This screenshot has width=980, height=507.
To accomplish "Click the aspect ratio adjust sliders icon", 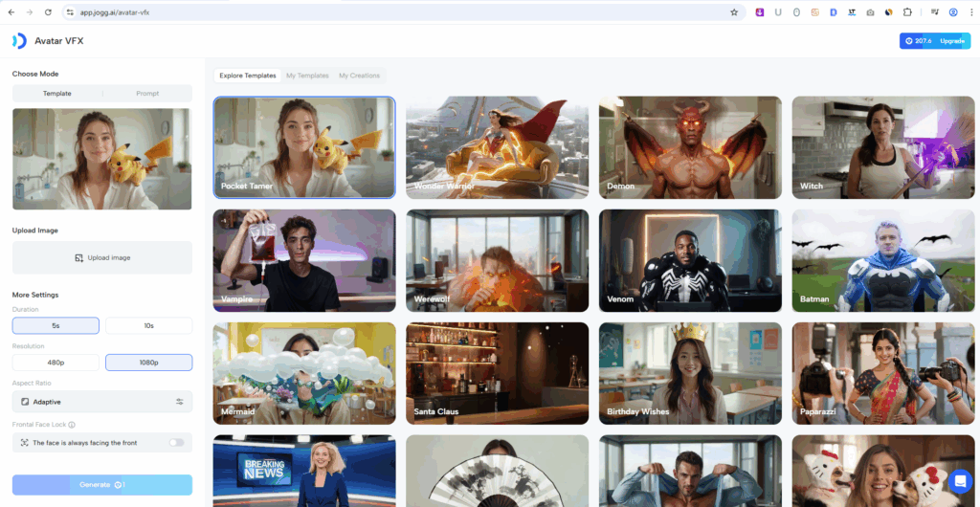I will [179, 402].
